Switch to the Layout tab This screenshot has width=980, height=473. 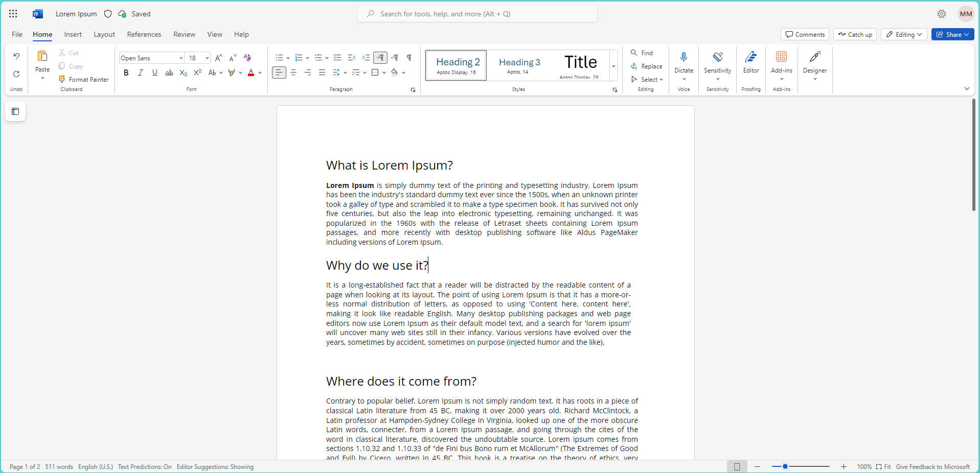[104, 34]
